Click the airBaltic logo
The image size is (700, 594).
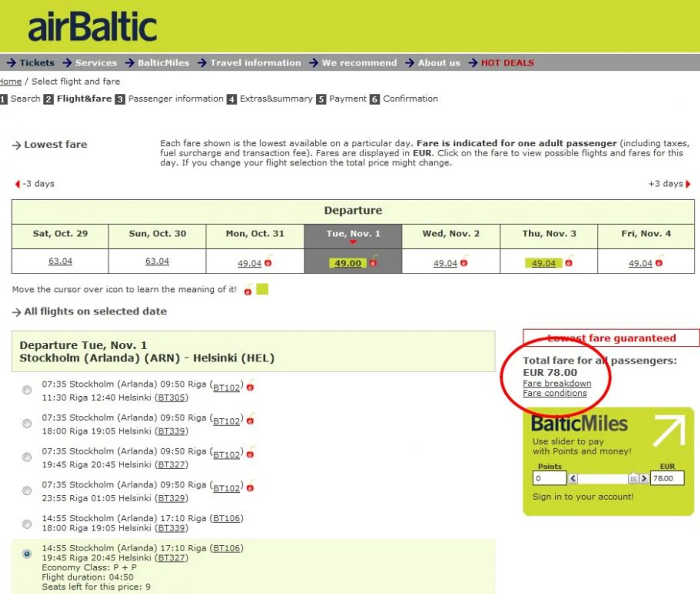[93, 26]
